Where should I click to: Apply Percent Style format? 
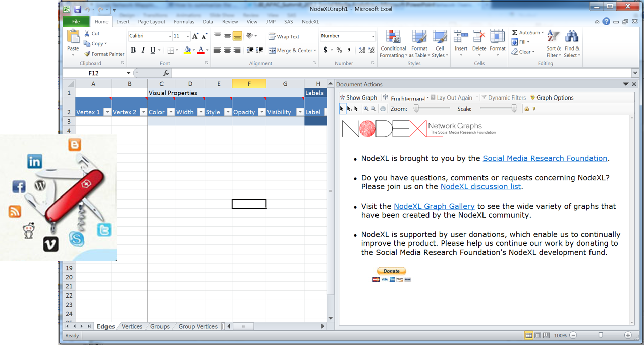[339, 50]
